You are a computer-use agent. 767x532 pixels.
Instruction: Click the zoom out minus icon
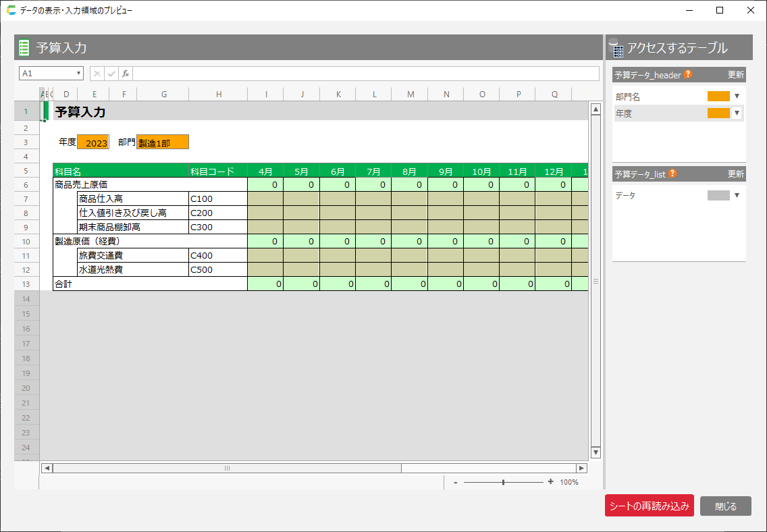click(456, 482)
